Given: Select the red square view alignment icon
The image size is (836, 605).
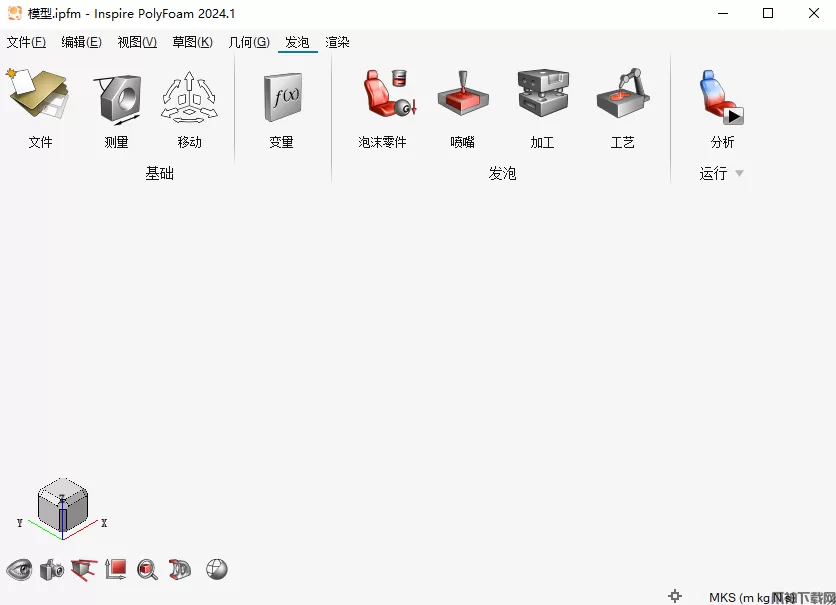Looking at the screenshot, I should [116, 569].
